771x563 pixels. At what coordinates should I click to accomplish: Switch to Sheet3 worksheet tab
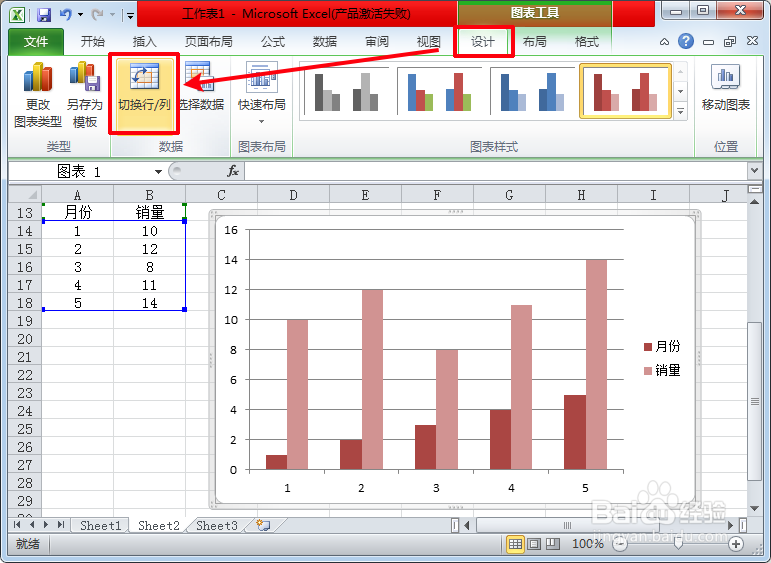tap(217, 526)
